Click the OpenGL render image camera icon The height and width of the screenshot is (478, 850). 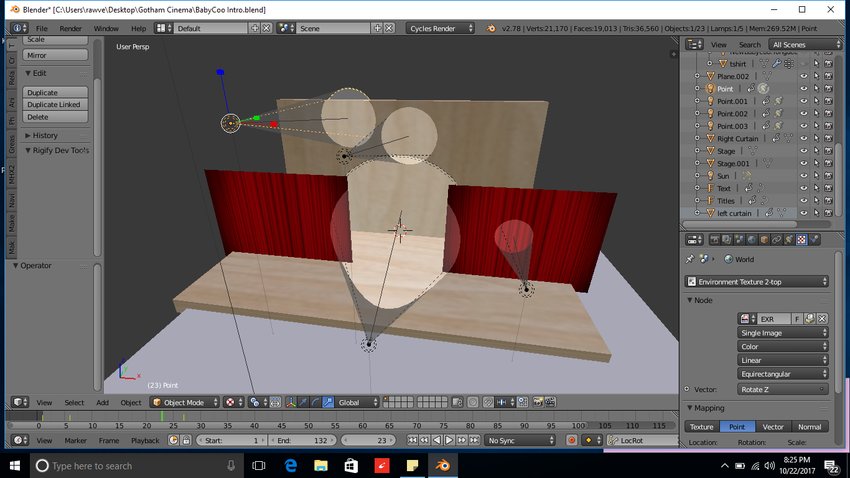click(537, 402)
